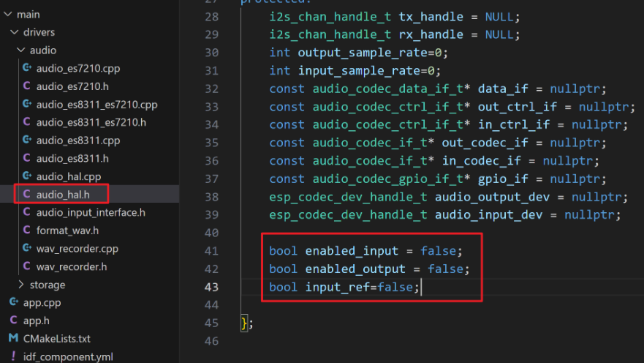
Task: Click exclamation icon of idf_component.yml
Action: point(14,356)
